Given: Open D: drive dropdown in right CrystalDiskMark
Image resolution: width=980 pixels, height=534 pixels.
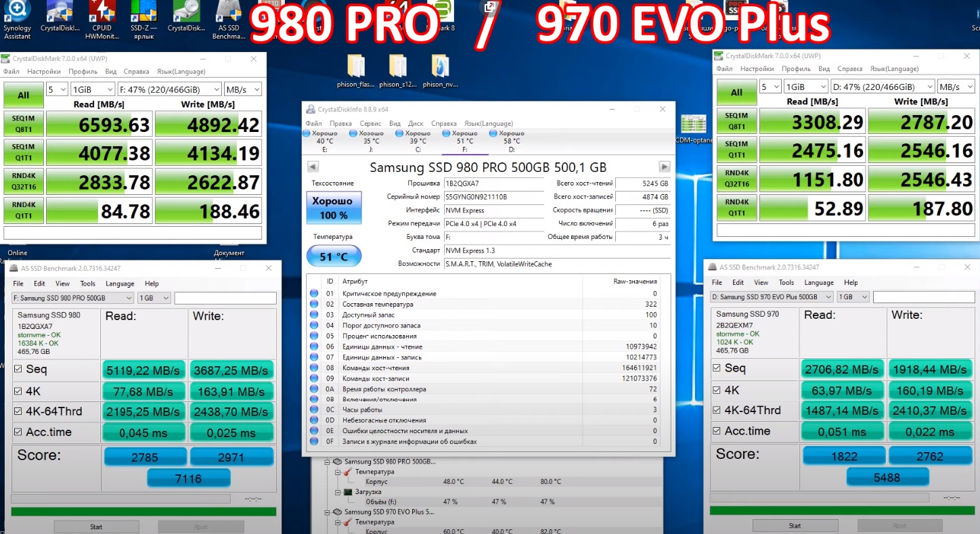Looking at the screenshot, I should 883,87.
